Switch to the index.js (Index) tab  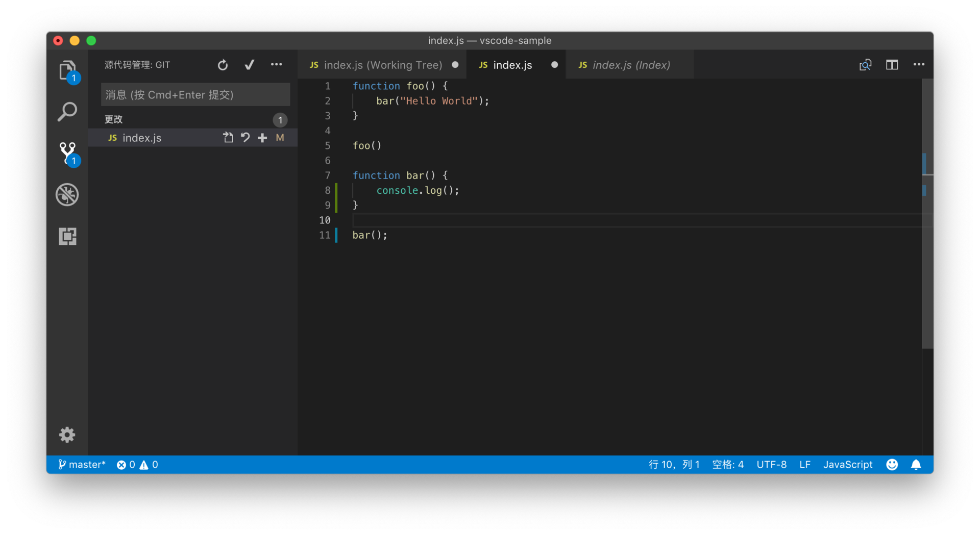coord(631,65)
